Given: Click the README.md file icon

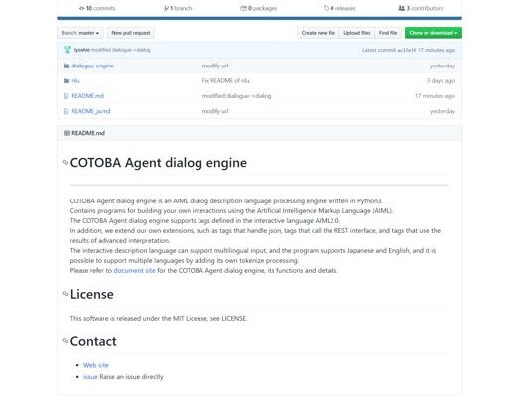Looking at the screenshot, I should click(x=66, y=96).
